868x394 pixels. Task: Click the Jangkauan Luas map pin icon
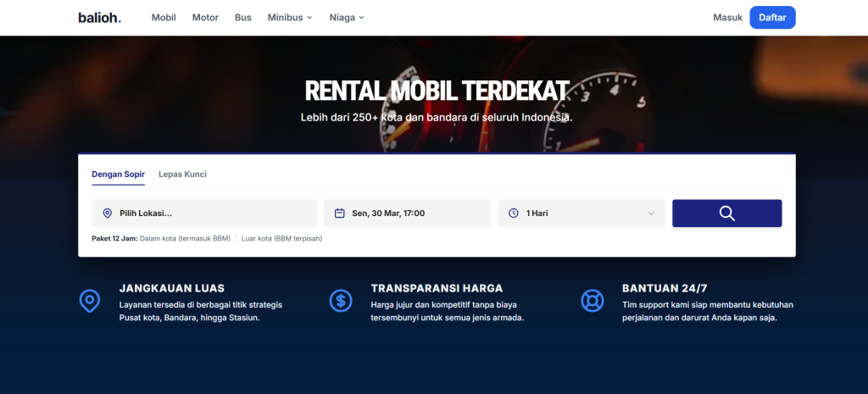click(x=89, y=301)
